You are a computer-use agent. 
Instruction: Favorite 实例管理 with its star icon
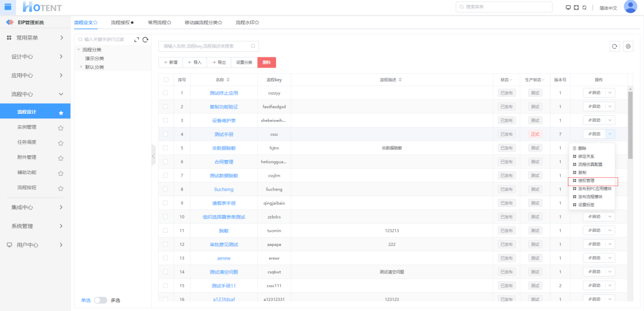60,128
